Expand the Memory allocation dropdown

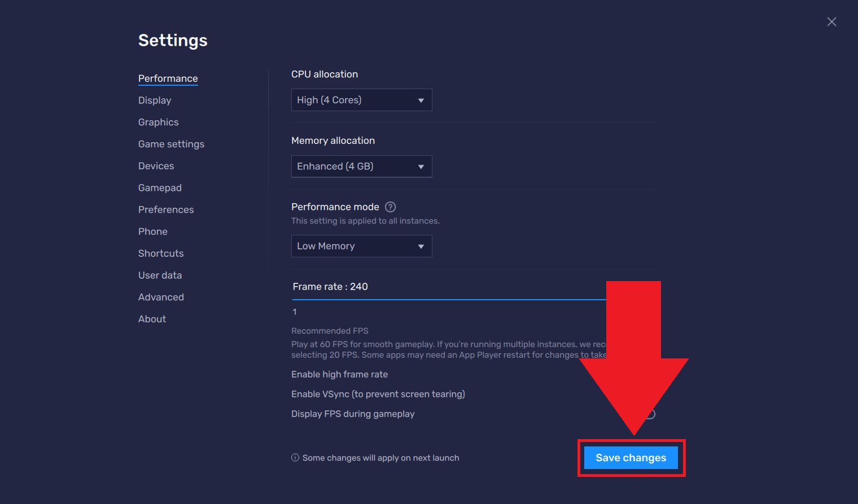[361, 166]
